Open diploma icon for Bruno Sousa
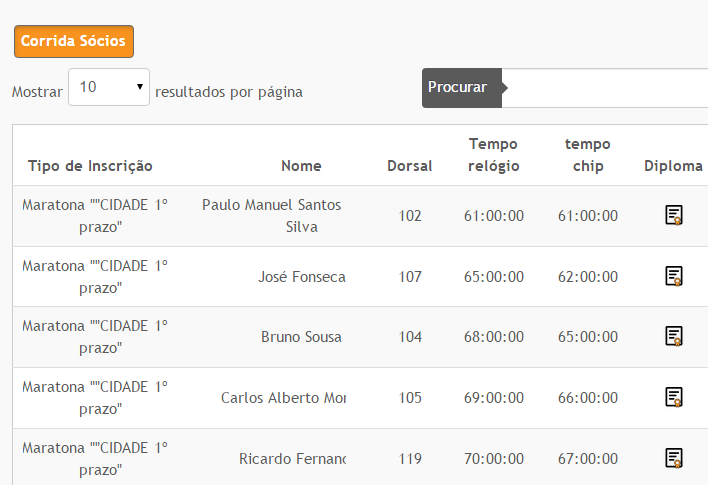The height and width of the screenshot is (485, 708). point(674,336)
